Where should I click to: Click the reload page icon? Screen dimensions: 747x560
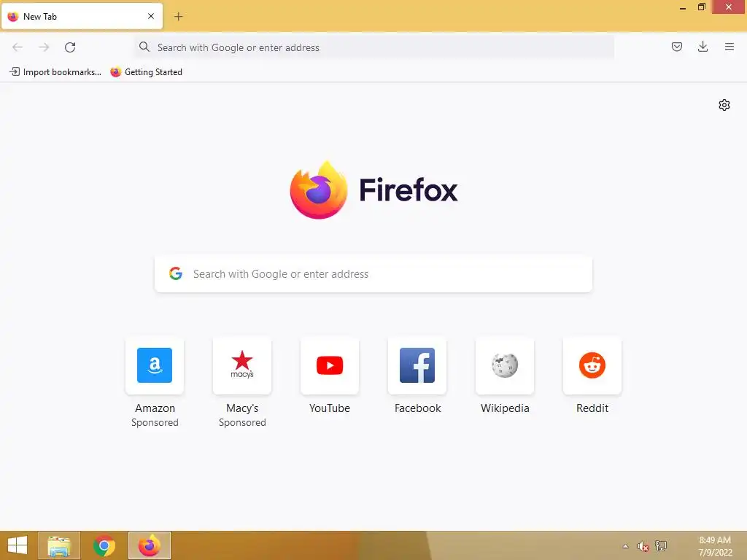70,47
